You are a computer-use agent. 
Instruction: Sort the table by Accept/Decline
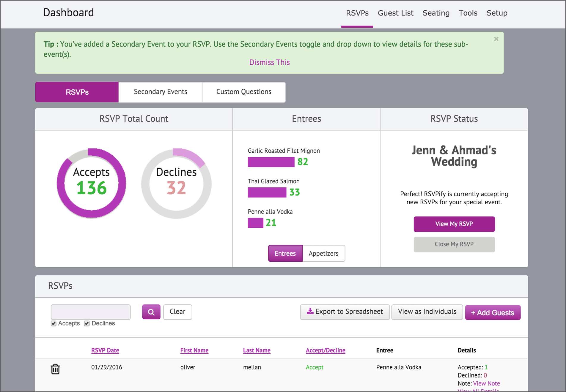tap(326, 350)
